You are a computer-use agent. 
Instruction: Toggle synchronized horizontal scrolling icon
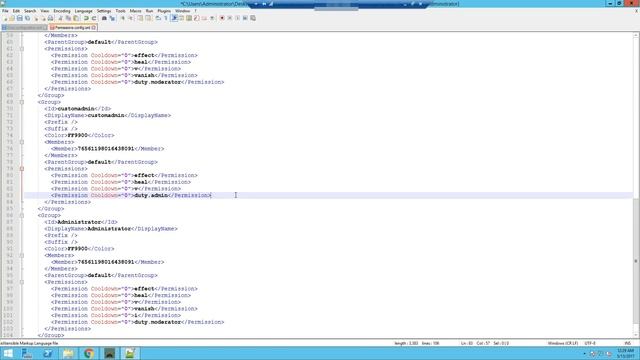point(148,18)
